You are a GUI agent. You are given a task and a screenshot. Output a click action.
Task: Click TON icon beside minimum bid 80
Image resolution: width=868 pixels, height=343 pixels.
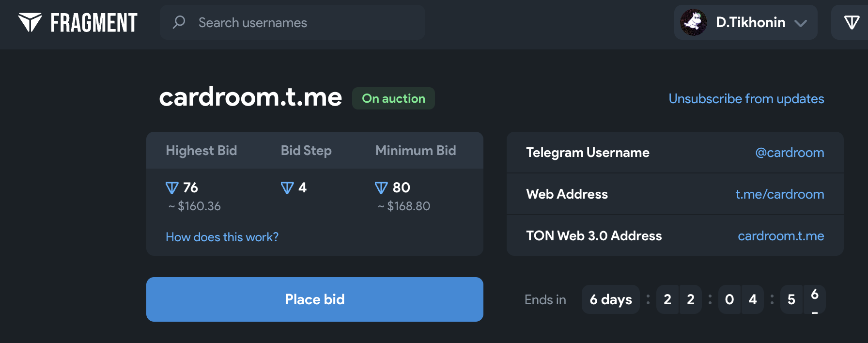(381, 187)
